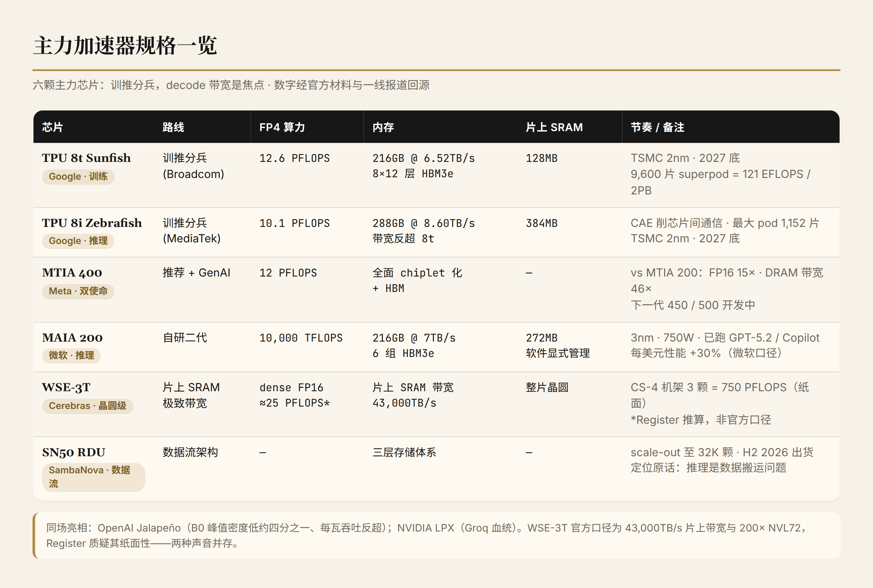
Task: Click the 数据流架构 cell
Action: coord(190,452)
